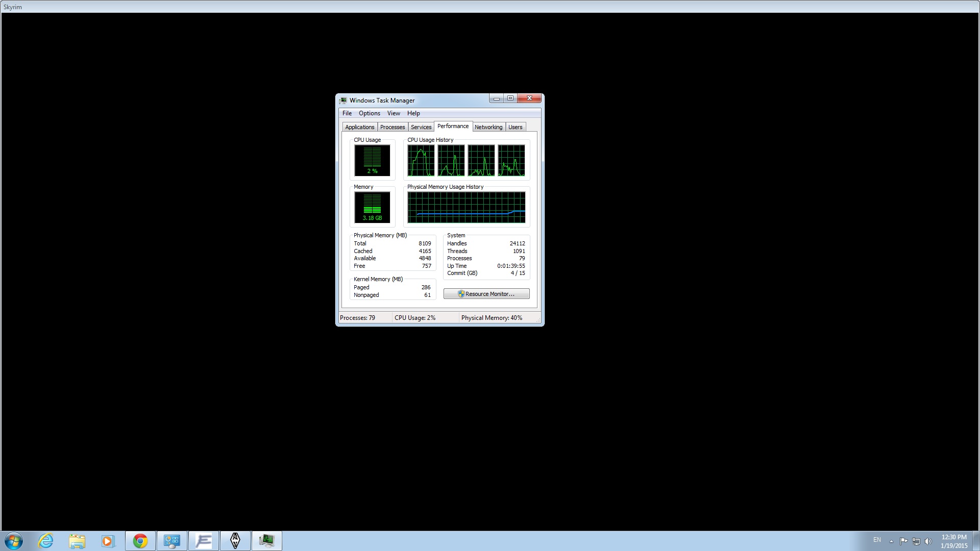980x551 pixels.
Task: Click the third CPU usage history graph
Action: point(481,160)
